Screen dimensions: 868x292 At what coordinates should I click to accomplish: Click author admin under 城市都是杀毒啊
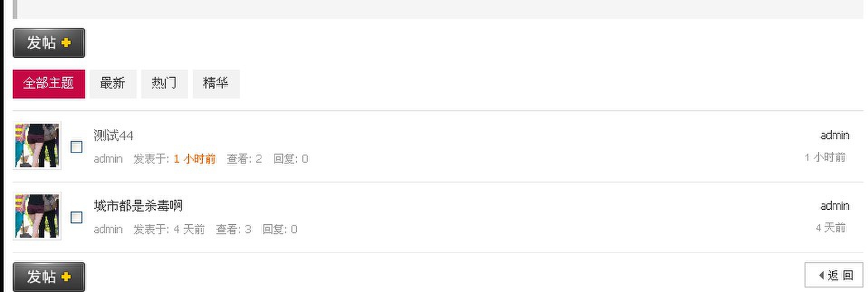pos(108,229)
